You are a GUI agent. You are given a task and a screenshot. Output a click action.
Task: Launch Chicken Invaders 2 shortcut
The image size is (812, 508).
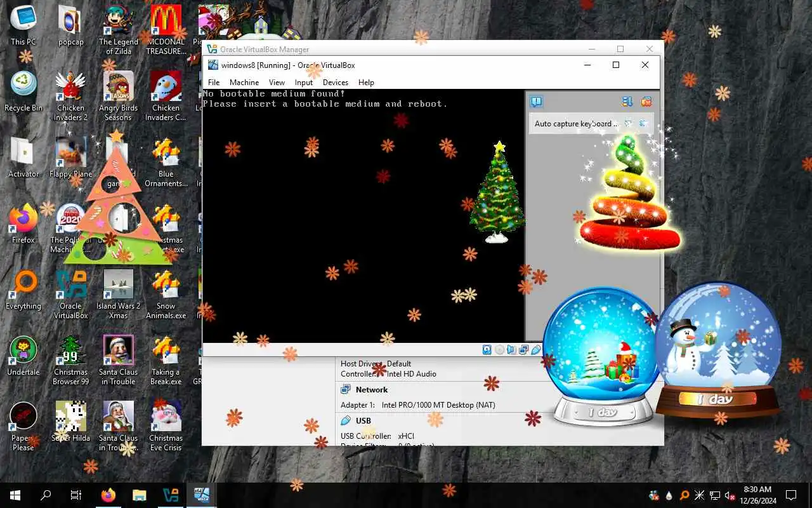(x=71, y=96)
